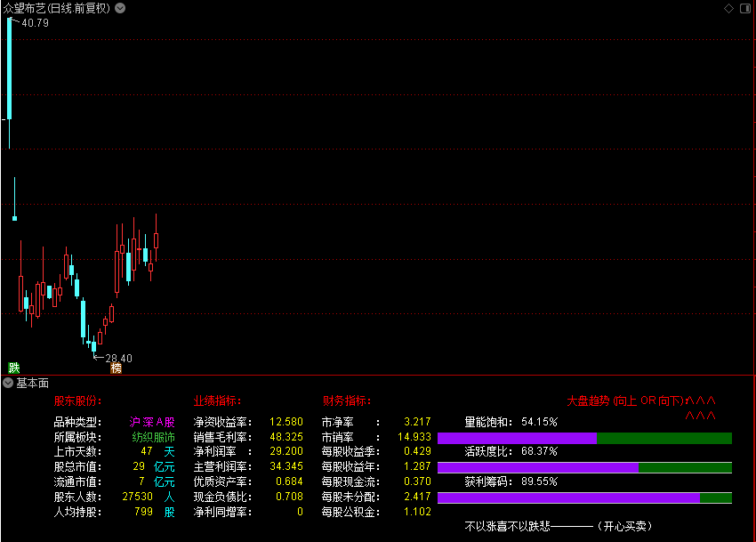Click the last red candlestick on chart
This screenshot has height=542, width=756.
tap(157, 238)
